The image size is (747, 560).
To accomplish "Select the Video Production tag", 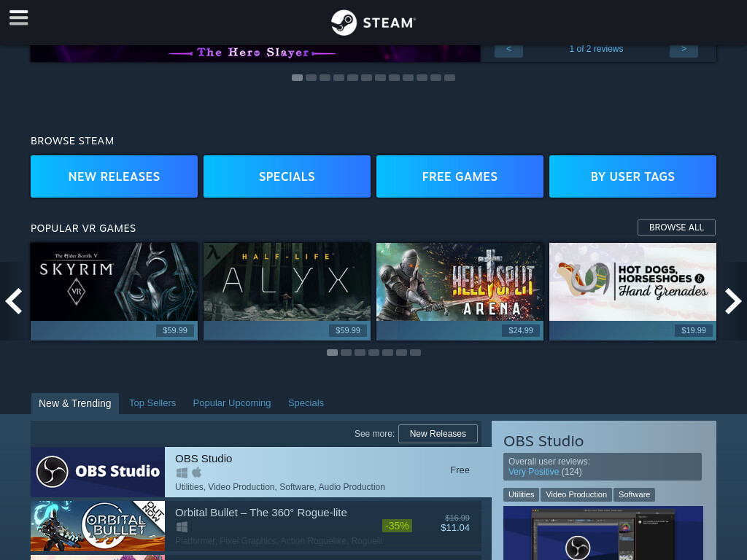I will [576, 495].
